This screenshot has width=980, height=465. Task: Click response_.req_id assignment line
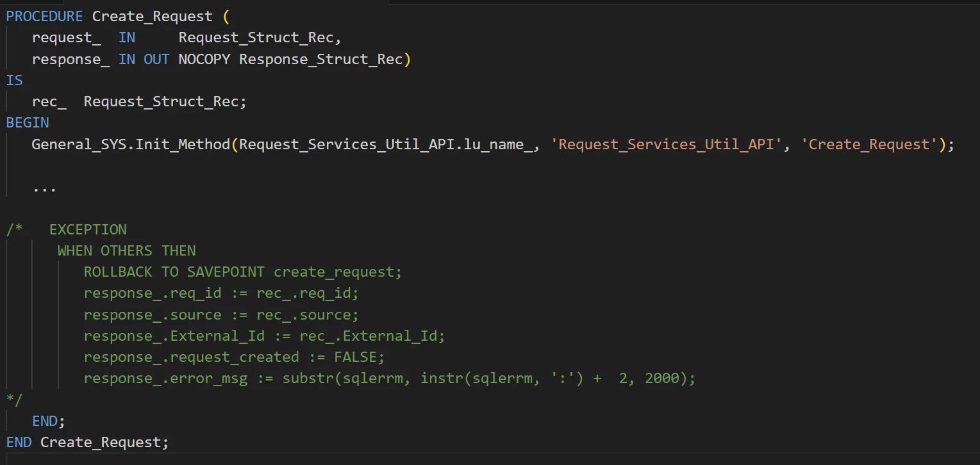click(x=222, y=293)
